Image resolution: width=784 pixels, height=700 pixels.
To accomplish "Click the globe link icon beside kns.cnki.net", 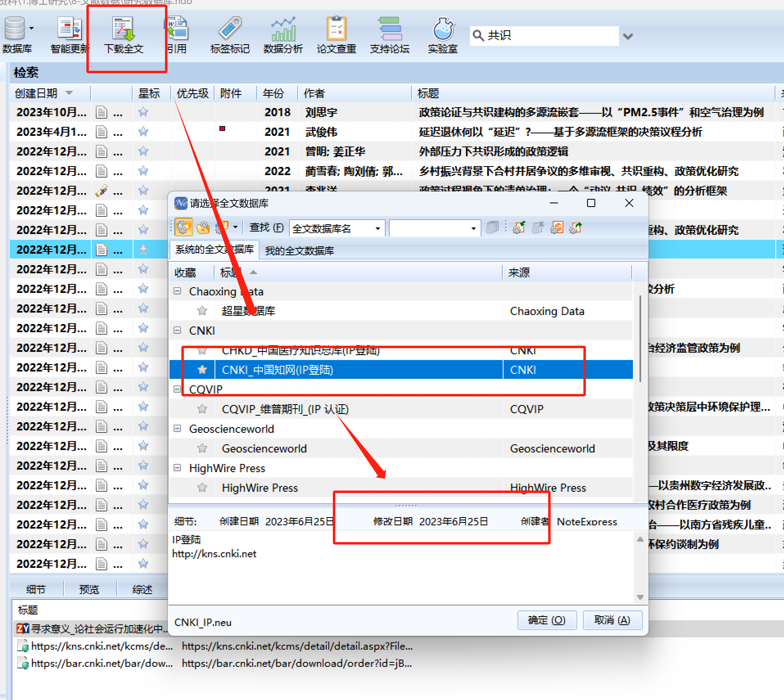I will pos(23,646).
